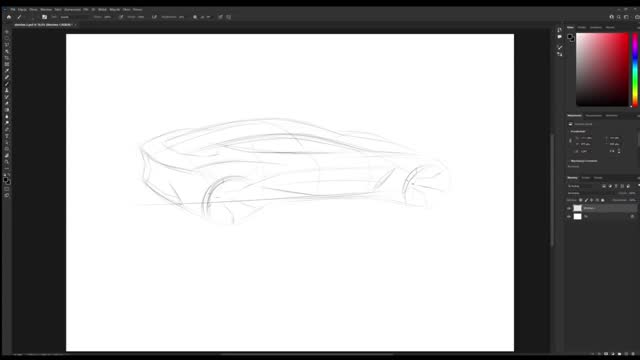
Task: Select the Type tool
Action: click(x=7, y=136)
